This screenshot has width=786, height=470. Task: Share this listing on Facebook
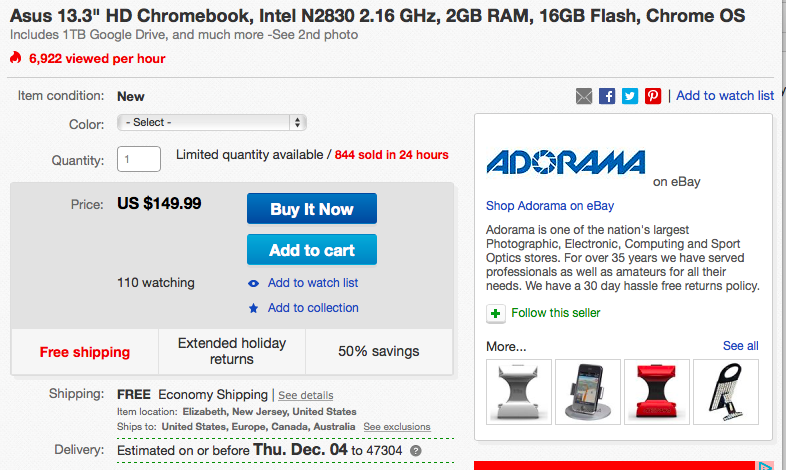(x=607, y=96)
